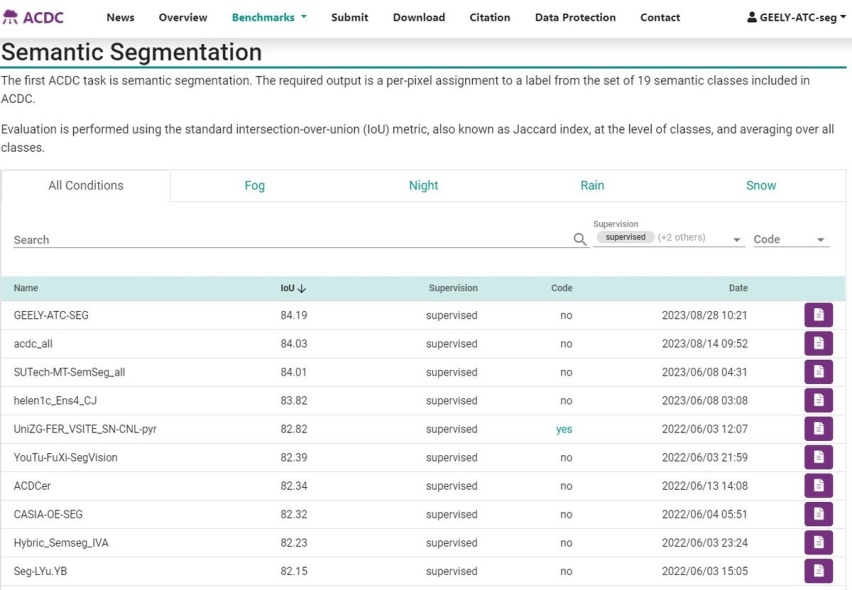The width and height of the screenshot is (852, 590).
Task: Navigate to the Submit page
Action: (349, 17)
